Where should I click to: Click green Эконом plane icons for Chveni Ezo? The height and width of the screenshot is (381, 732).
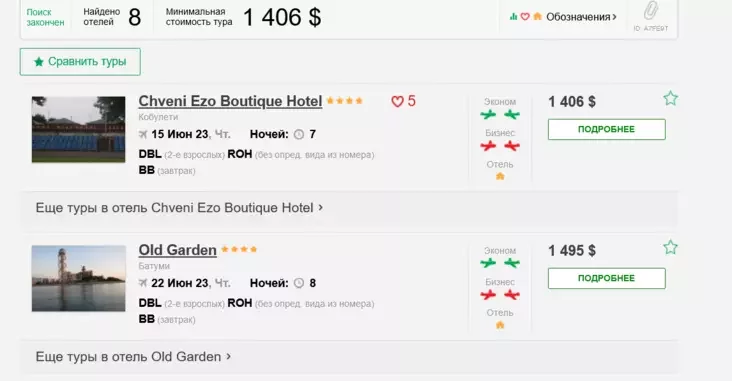pos(500,114)
